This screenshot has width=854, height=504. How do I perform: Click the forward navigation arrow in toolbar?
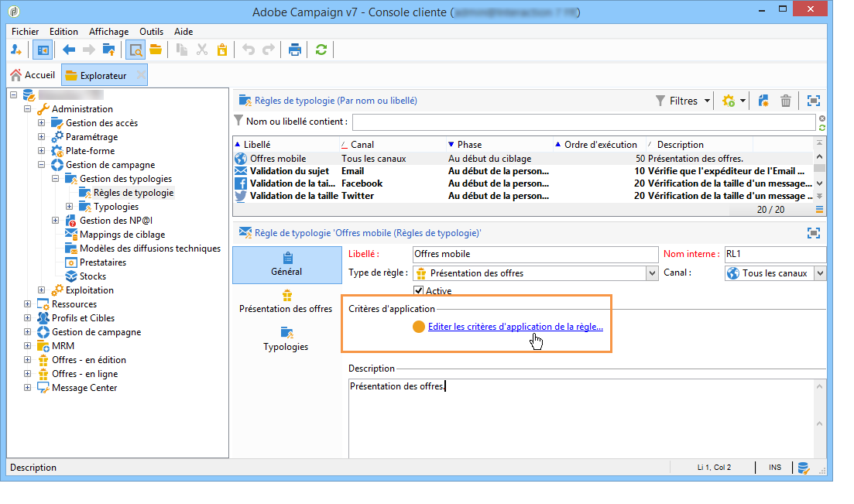(88, 50)
